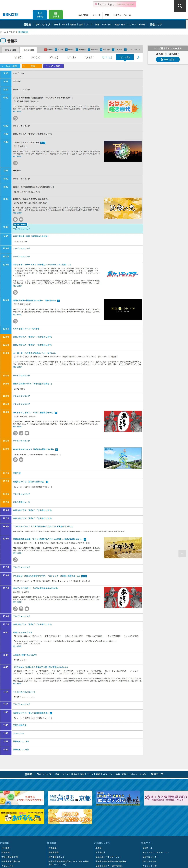The image size is (188, 868).
Task: Click the PDFで見る button
Action: point(167,59)
